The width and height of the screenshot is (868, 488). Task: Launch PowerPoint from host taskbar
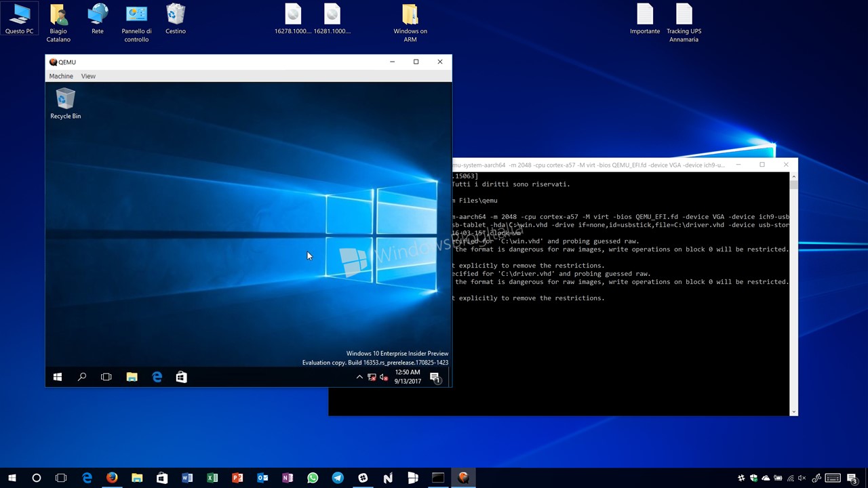click(x=237, y=478)
